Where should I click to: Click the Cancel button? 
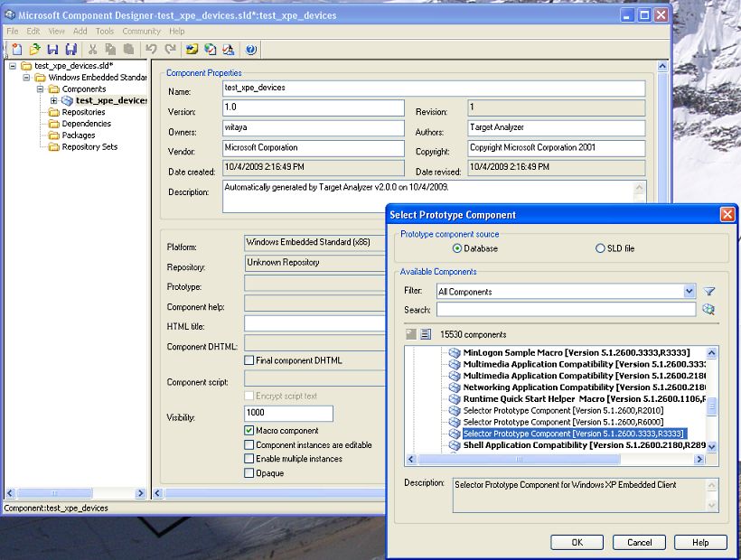tap(639, 542)
